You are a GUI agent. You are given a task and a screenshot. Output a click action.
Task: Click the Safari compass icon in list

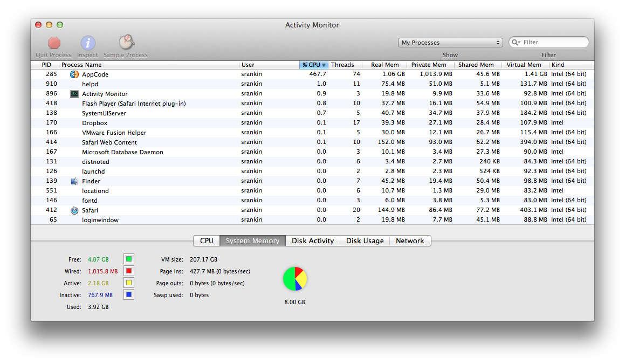pyautogui.click(x=74, y=210)
